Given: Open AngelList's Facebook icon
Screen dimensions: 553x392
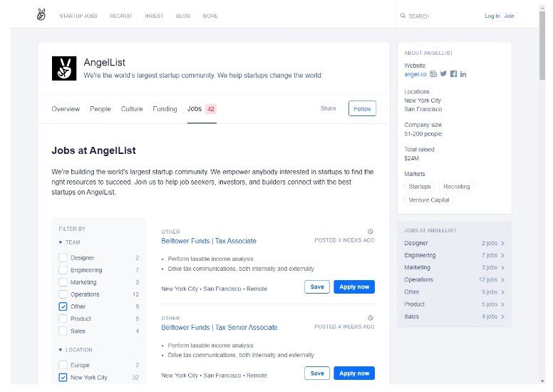Looking at the screenshot, I should (x=453, y=73).
